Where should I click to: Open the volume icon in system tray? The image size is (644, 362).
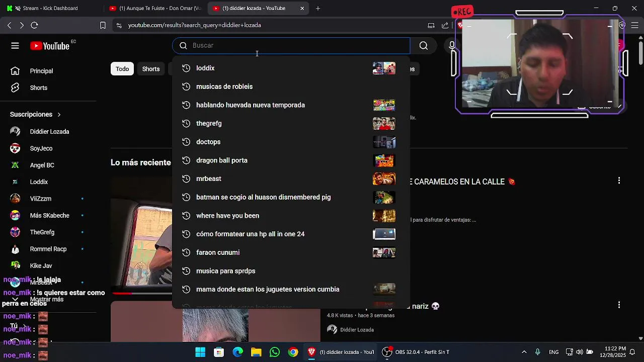[580, 352]
